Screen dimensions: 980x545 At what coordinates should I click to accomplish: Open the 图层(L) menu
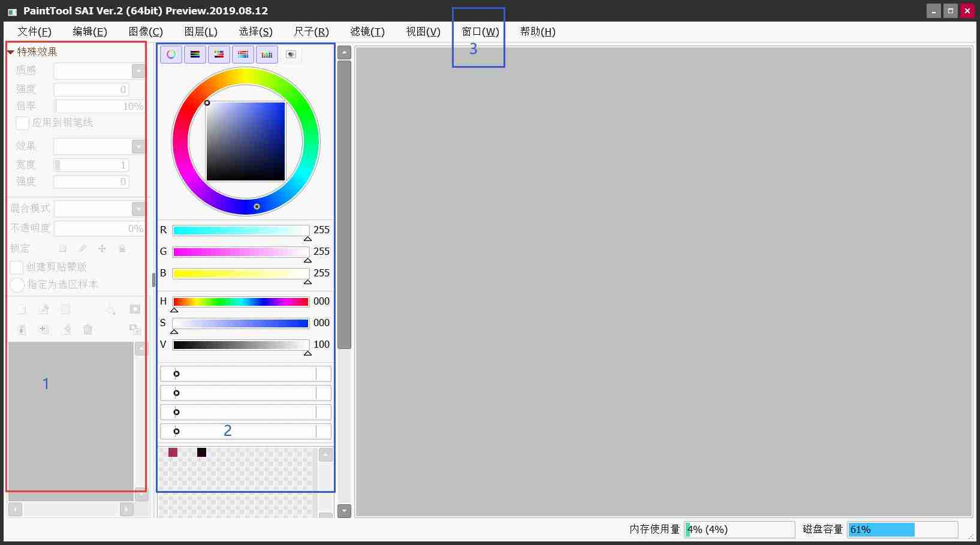201,32
